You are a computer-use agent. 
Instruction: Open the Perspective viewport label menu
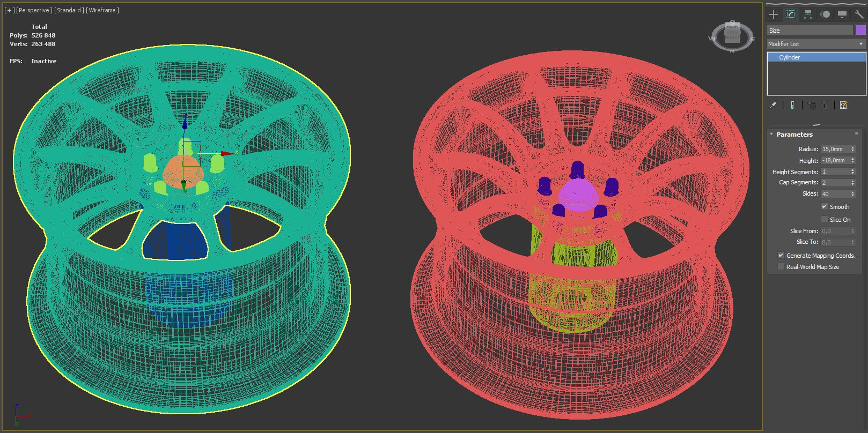(34, 10)
